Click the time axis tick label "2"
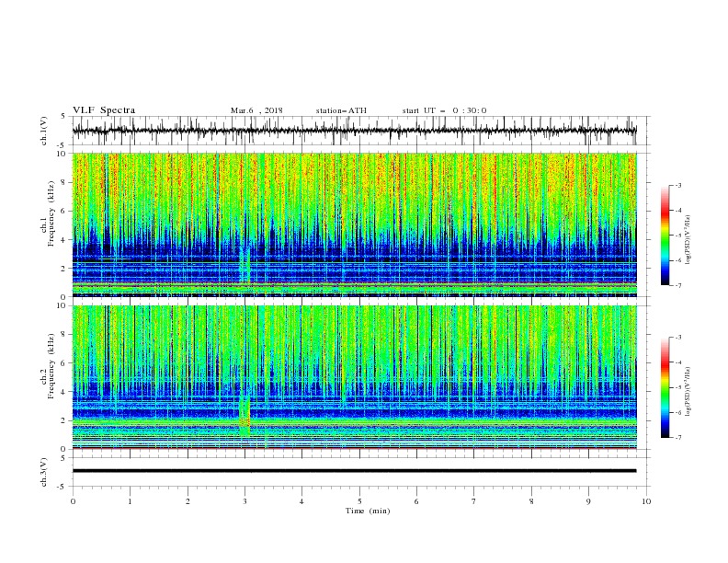This screenshot has height=563, width=728. [x=188, y=501]
